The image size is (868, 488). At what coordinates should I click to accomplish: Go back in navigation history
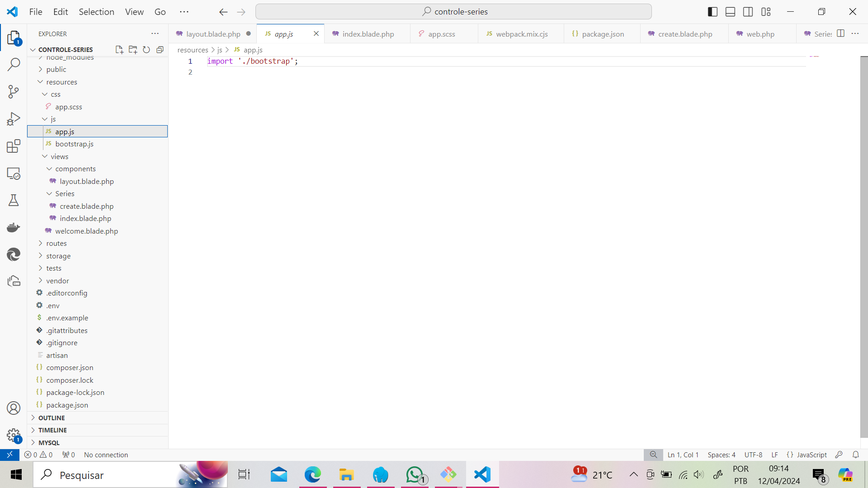[x=223, y=12]
